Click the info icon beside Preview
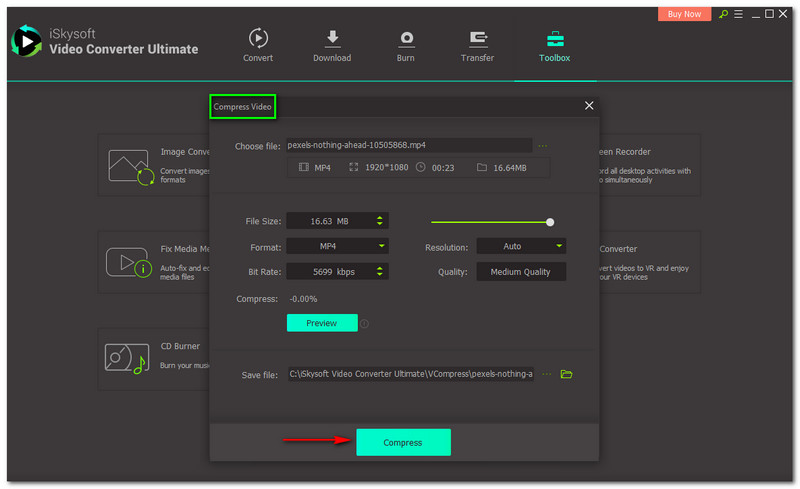Image resolution: width=800 pixels, height=489 pixels. [365, 323]
